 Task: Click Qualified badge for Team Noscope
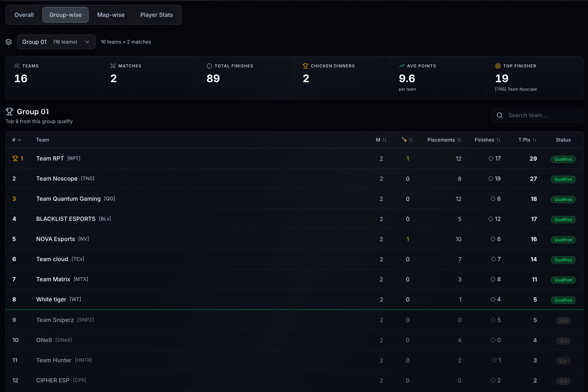point(563,179)
